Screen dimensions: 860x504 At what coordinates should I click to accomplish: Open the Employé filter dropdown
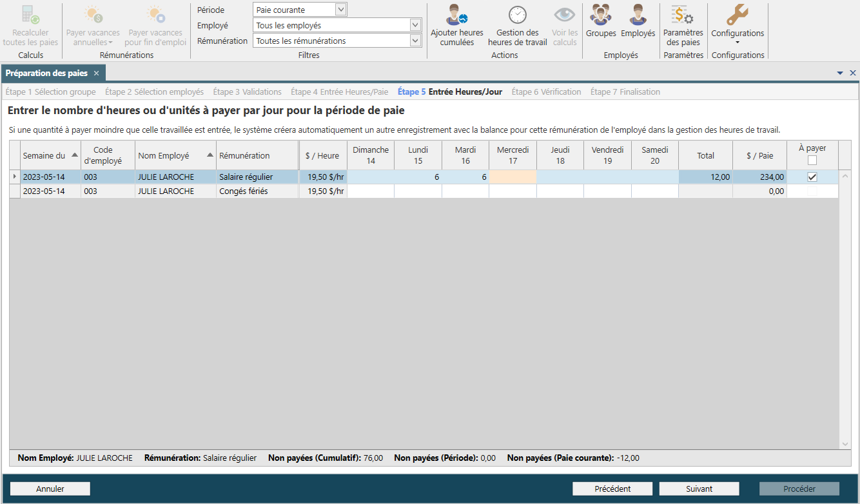click(x=415, y=25)
